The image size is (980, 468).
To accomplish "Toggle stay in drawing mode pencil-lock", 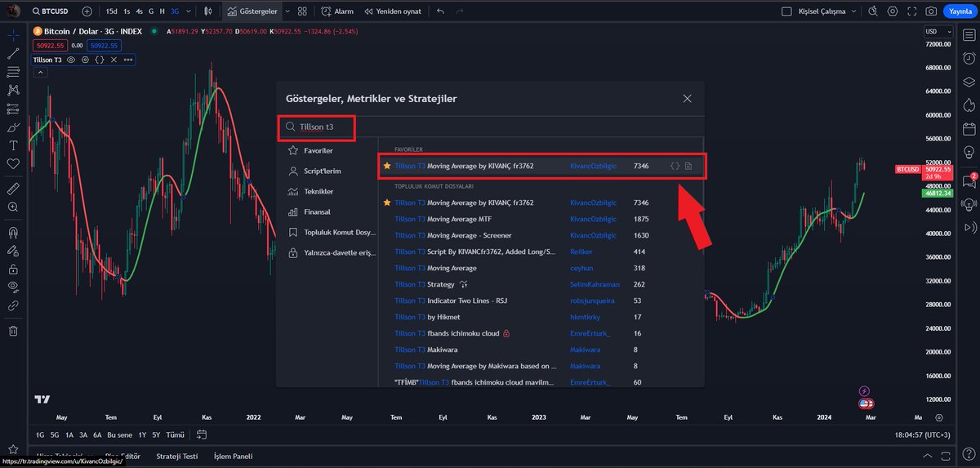I will 13,250.
